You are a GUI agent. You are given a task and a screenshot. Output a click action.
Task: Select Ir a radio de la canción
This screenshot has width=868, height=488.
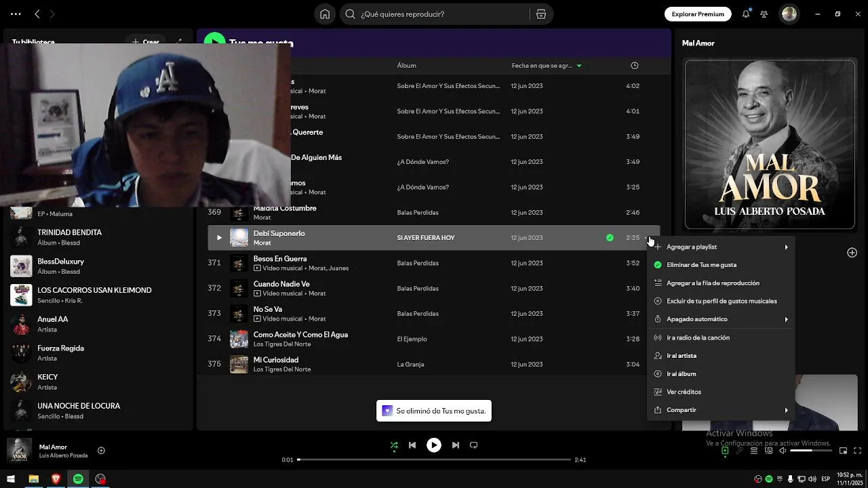click(x=721, y=338)
